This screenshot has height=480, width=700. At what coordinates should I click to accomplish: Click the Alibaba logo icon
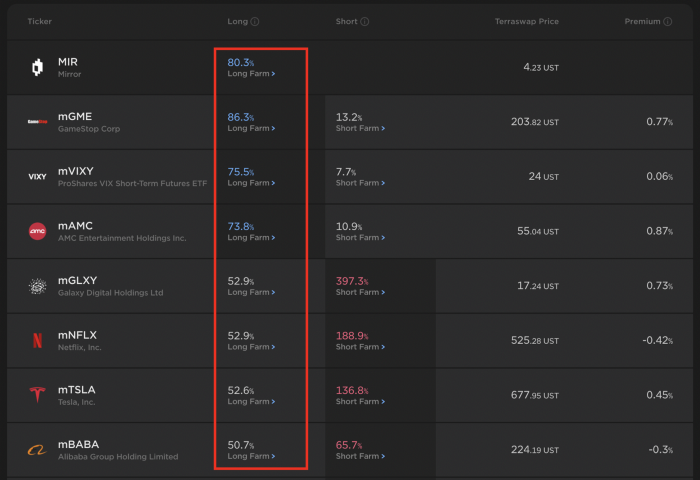[x=37, y=450]
